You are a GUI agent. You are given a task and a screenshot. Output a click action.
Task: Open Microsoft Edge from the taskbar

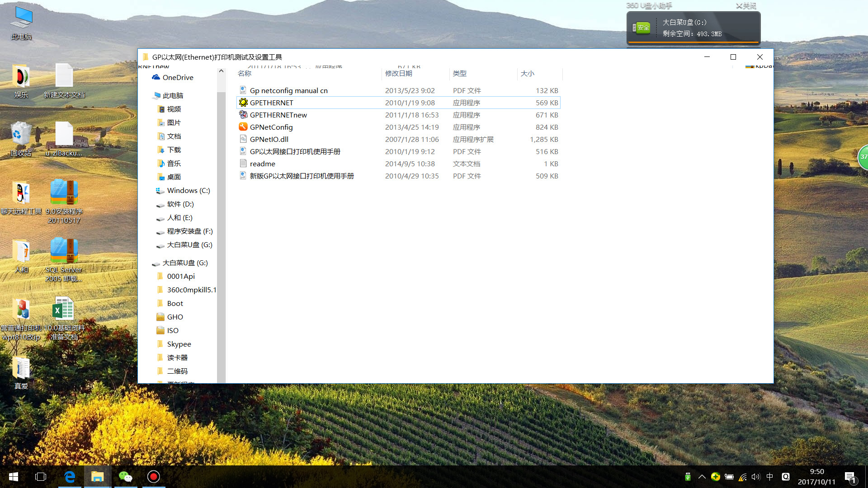tap(70, 477)
